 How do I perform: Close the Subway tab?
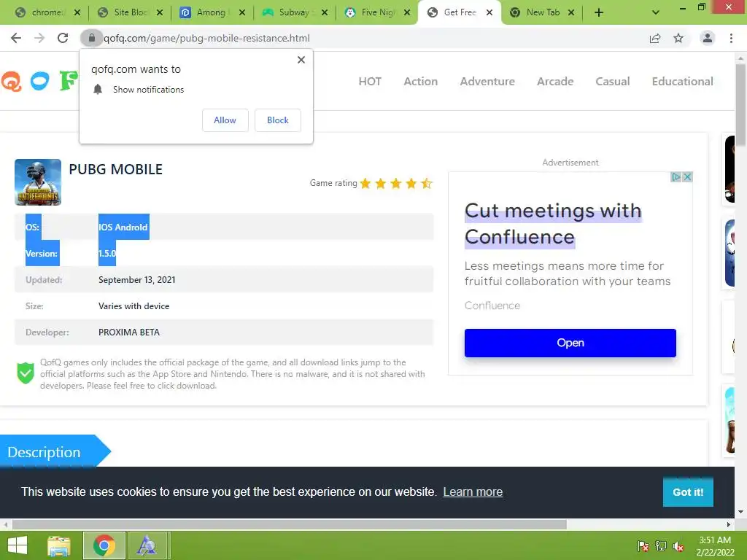coord(325,13)
